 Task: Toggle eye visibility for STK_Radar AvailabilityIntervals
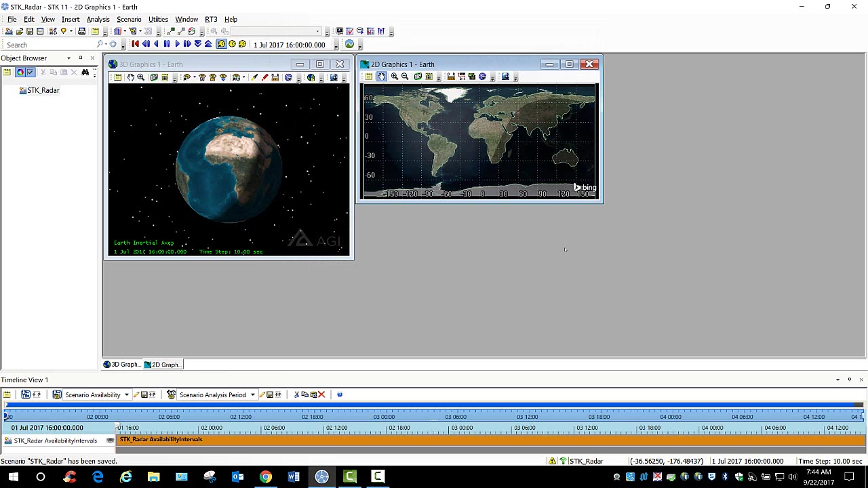click(110, 441)
